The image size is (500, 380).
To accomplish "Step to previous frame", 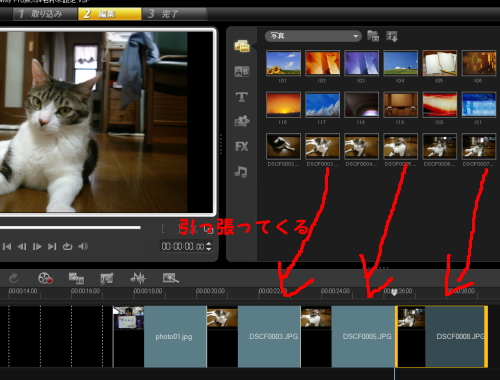I will (22, 246).
